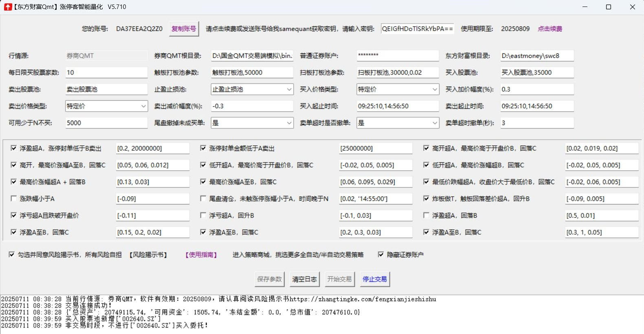
Task: Click expiry date text 20250809
Action: tap(515, 29)
